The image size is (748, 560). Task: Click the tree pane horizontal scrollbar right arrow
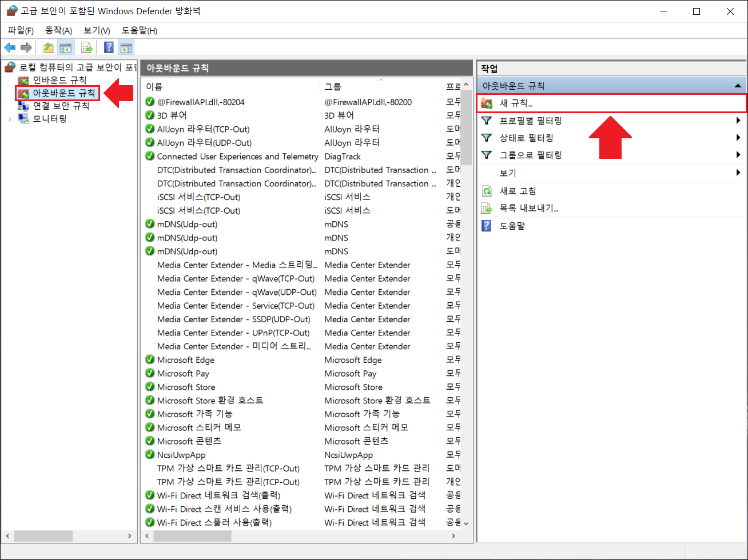point(130,536)
